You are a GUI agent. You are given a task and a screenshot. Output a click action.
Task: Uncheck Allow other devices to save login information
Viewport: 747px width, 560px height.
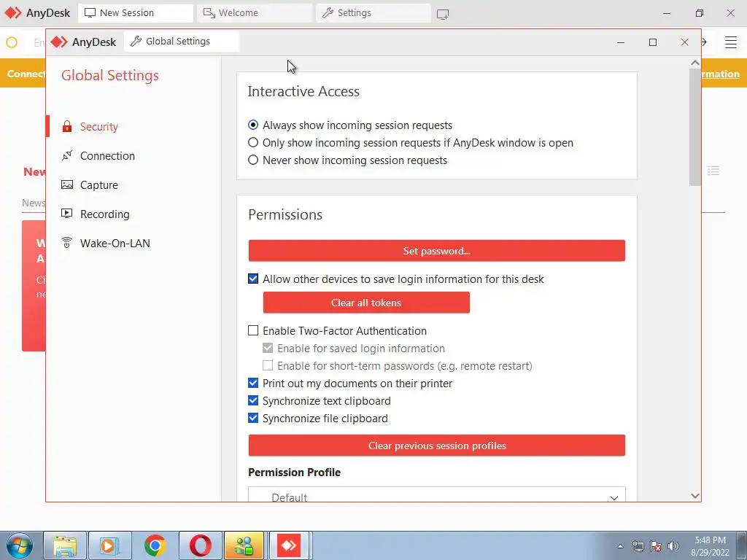click(253, 279)
